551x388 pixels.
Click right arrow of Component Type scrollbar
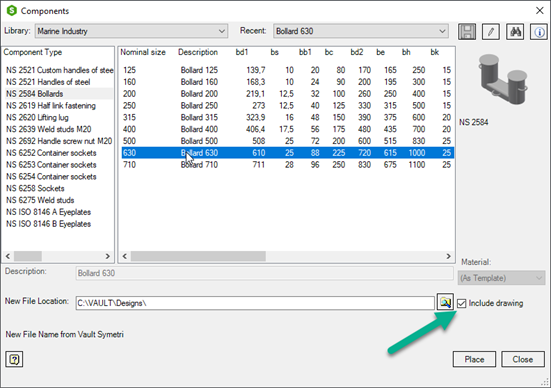(x=108, y=256)
